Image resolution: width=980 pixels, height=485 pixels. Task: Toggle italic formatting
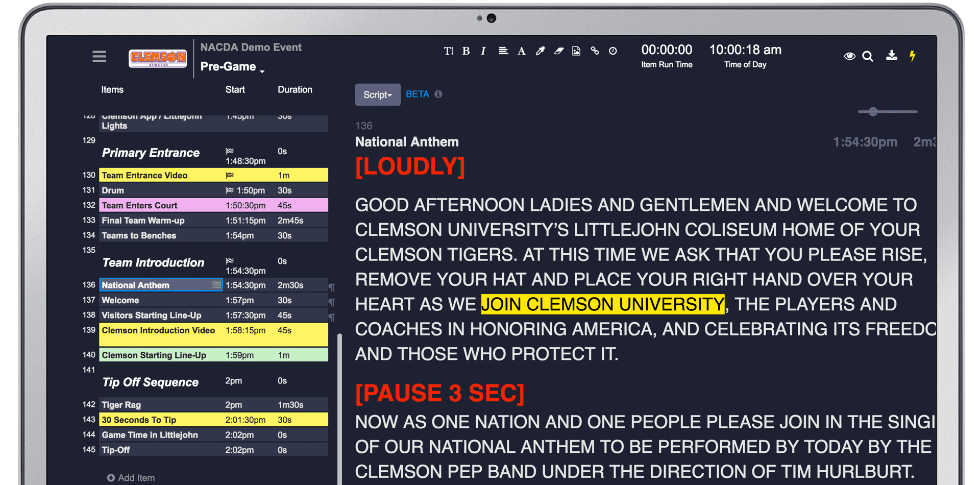pyautogui.click(x=483, y=51)
